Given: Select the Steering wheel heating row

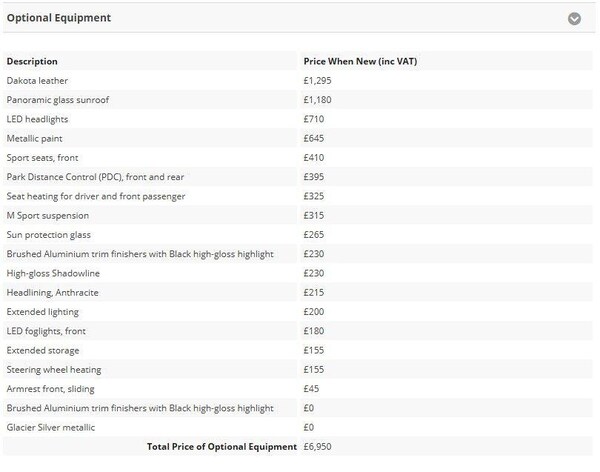Looking at the screenshot, I should 53,370.
